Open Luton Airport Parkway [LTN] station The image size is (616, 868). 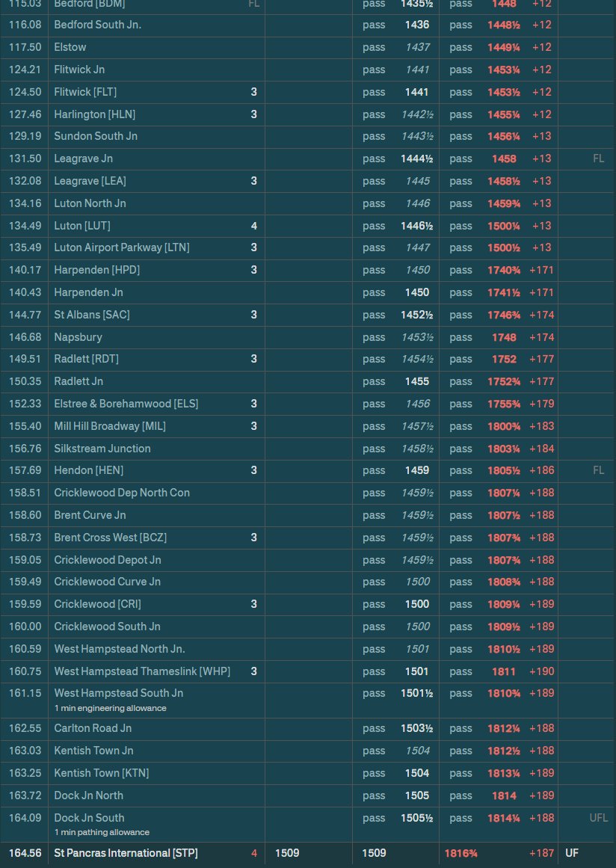(x=122, y=247)
